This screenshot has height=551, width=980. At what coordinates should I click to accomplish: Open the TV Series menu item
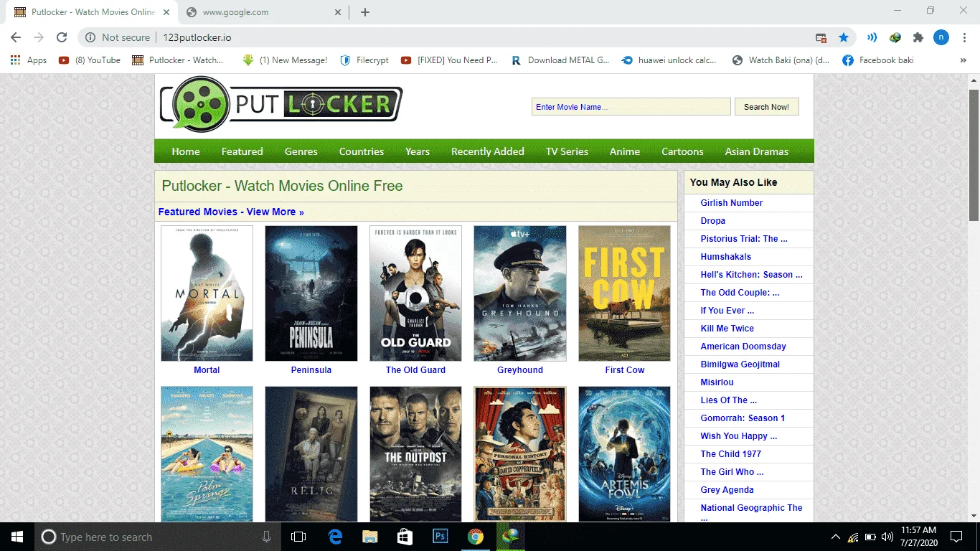pyautogui.click(x=567, y=151)
